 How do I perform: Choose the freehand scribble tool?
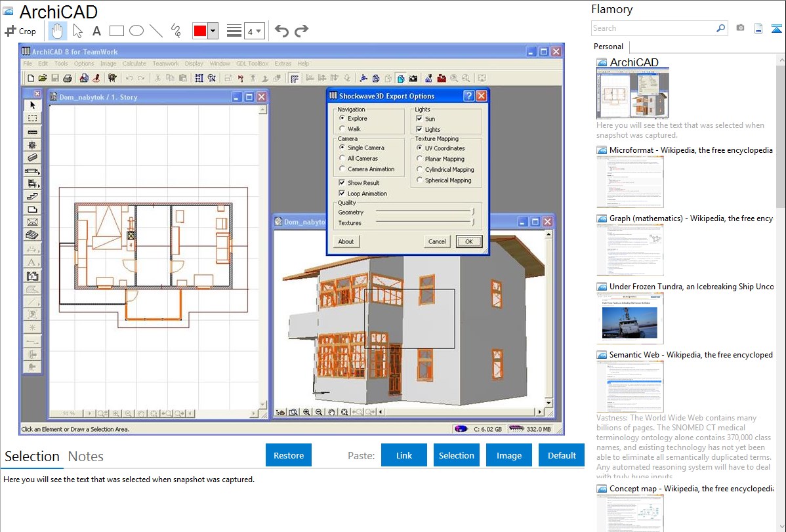(x=176, y=31)
